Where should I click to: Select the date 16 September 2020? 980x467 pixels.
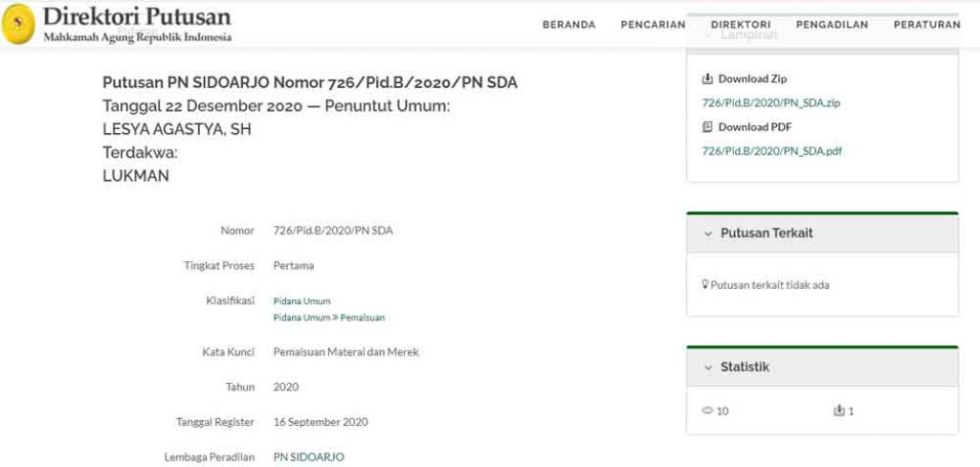tap(321, 422)
